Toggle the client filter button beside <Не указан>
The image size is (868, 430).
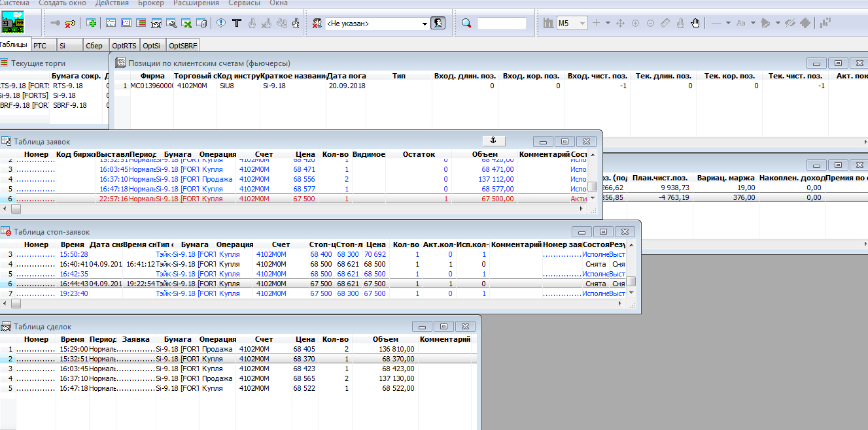(x=438, y=24)
